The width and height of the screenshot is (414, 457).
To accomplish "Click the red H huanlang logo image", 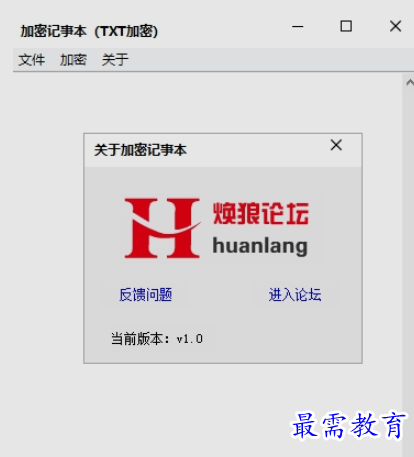I will [x=217, y=228].
